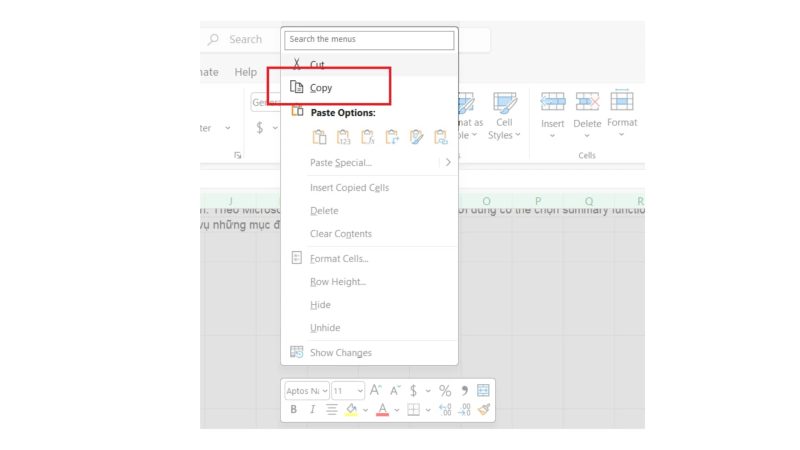Click Decrease Decimal in mini toolbar
The height and width of the screenshot is (450, 800).
464,409
